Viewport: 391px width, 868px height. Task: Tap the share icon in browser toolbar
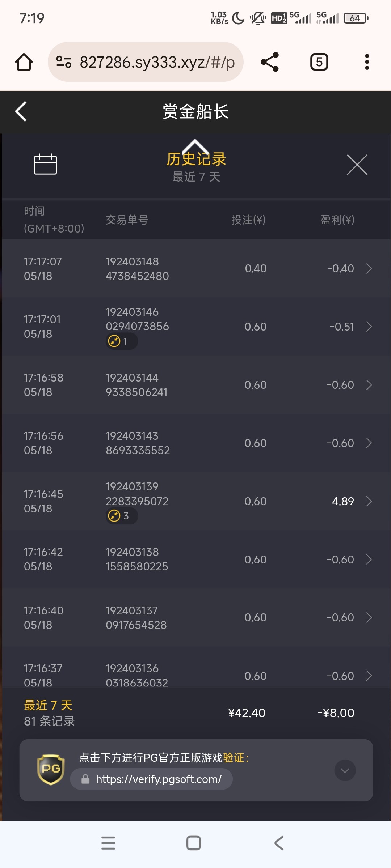point(270,62)
